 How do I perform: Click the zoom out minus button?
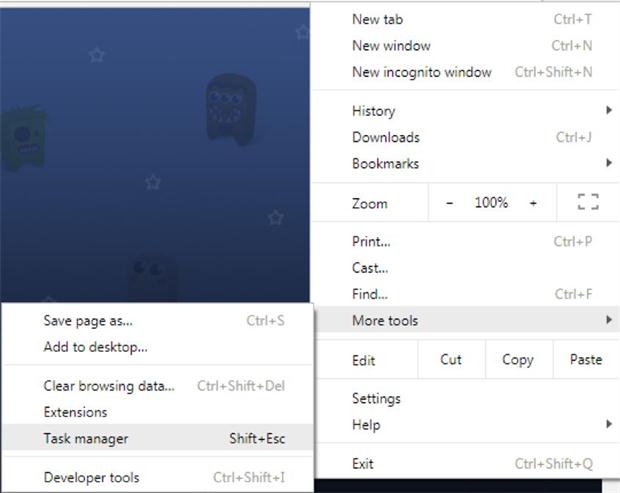[x=449, y=203]
